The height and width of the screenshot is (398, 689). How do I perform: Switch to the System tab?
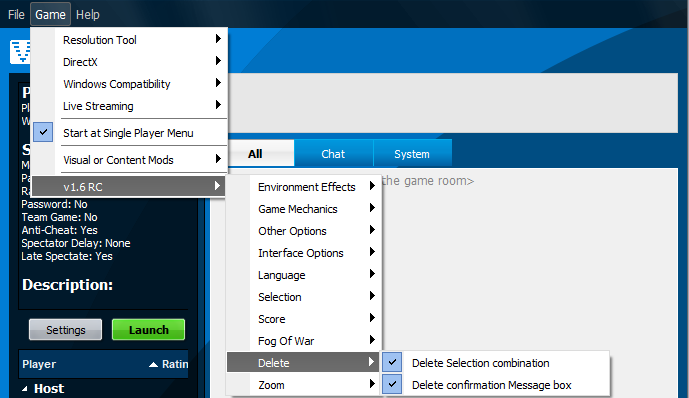point(412,153)
